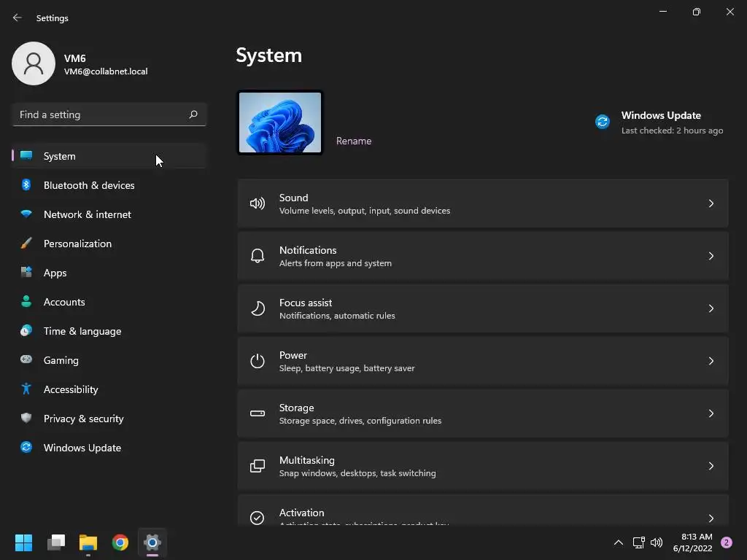Click the network display icon in system tray
The image size is (747, 560).
(638, 542)
